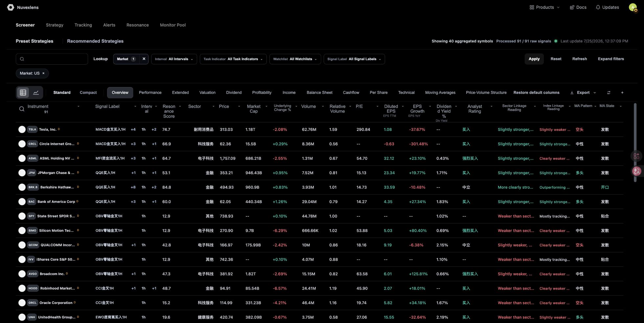The width and height of the screenshot is (644, 323).
Task: Open the Alerts tab
Action: pyautogui.click(x=109, y=25)
